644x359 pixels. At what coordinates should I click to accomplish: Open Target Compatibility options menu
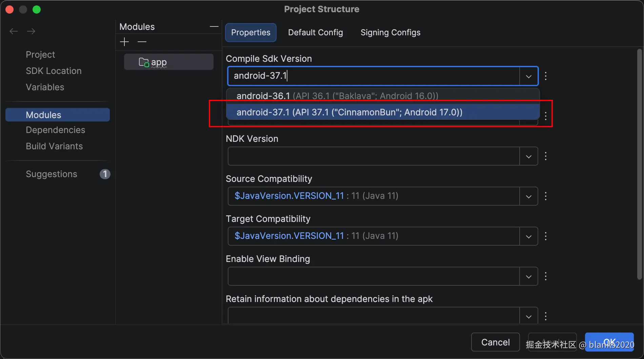point(546,236)
